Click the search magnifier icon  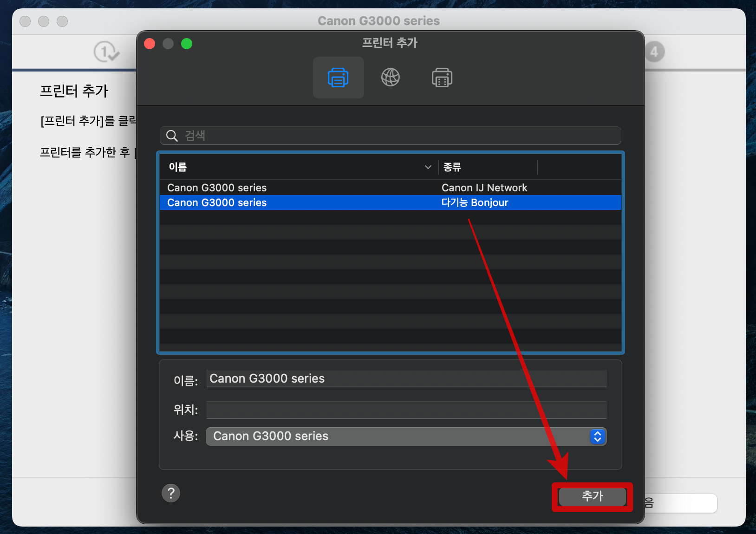click(172, 136)
